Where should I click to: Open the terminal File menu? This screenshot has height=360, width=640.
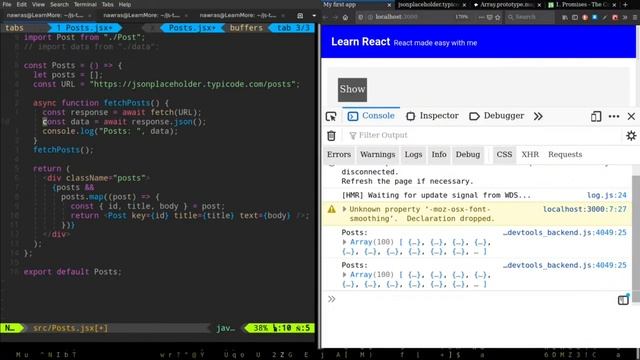[7, 4]
